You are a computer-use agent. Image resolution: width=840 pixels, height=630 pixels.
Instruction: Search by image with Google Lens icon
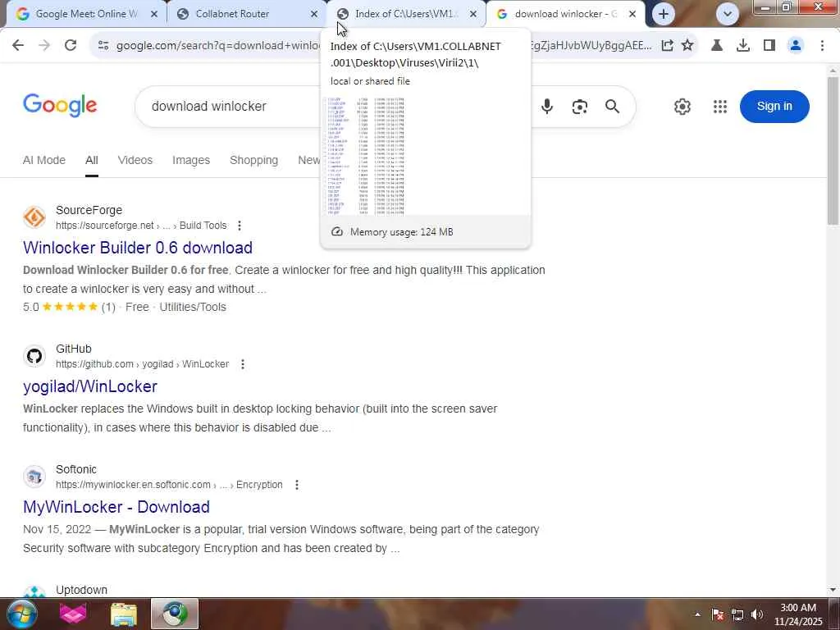580,107
